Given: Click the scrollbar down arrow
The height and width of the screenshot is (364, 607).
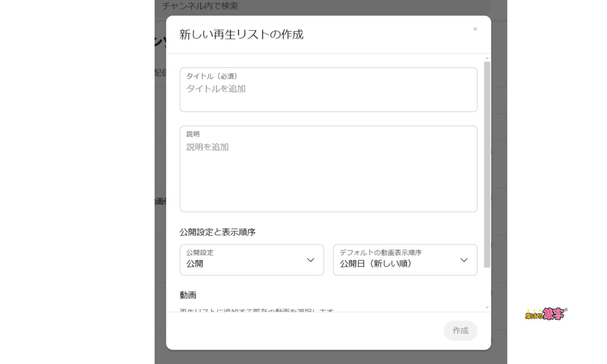Looking at the screenshot, I should 487,308.
